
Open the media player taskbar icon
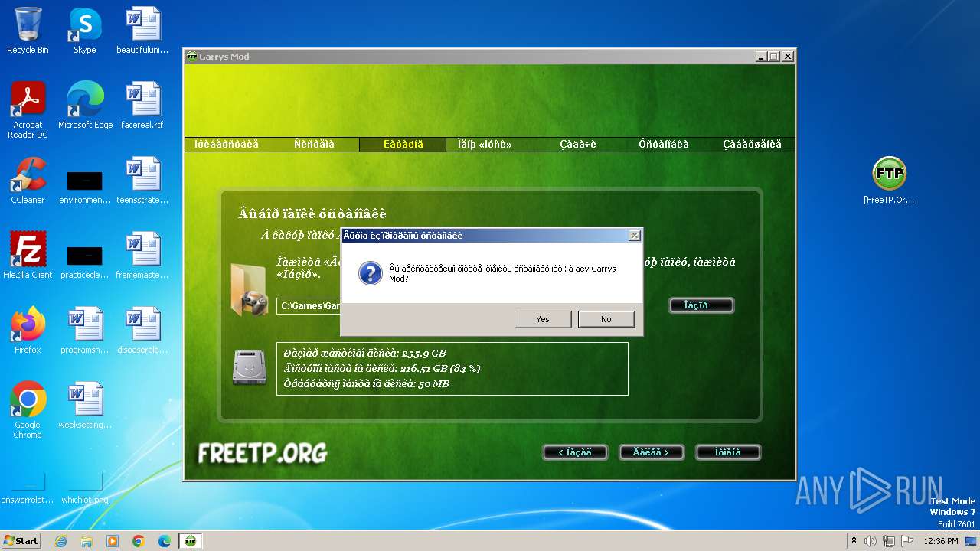[113, 541]
